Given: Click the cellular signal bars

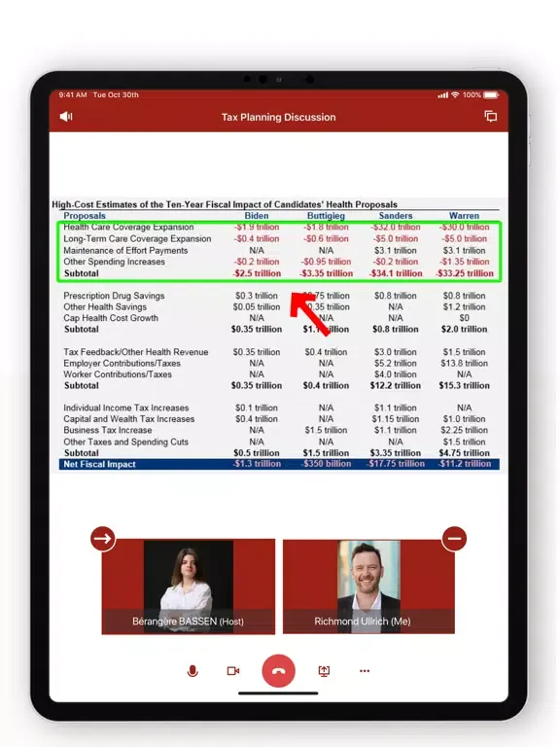Looking at the screenshot, I should pyautogui.click(x=443, y=95).
